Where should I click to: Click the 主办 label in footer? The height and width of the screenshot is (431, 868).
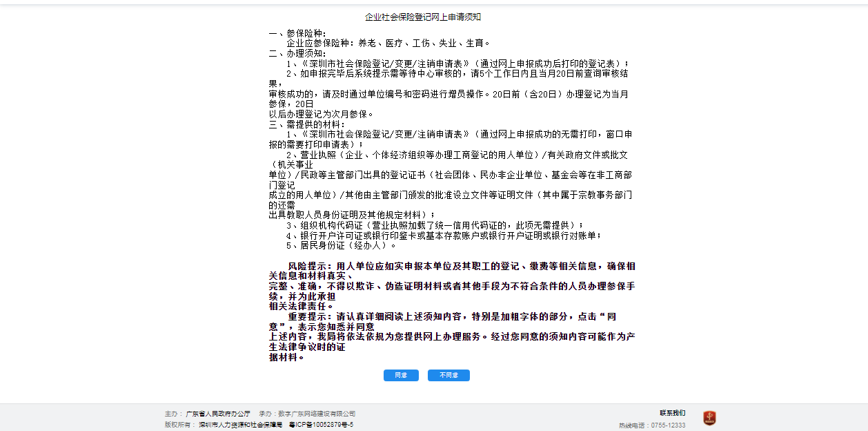point(172,414)
